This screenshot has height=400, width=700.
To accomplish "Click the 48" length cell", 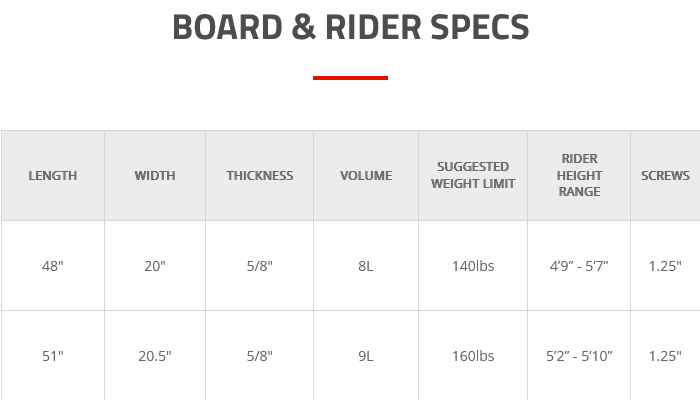I will click(x=53, y=266).
